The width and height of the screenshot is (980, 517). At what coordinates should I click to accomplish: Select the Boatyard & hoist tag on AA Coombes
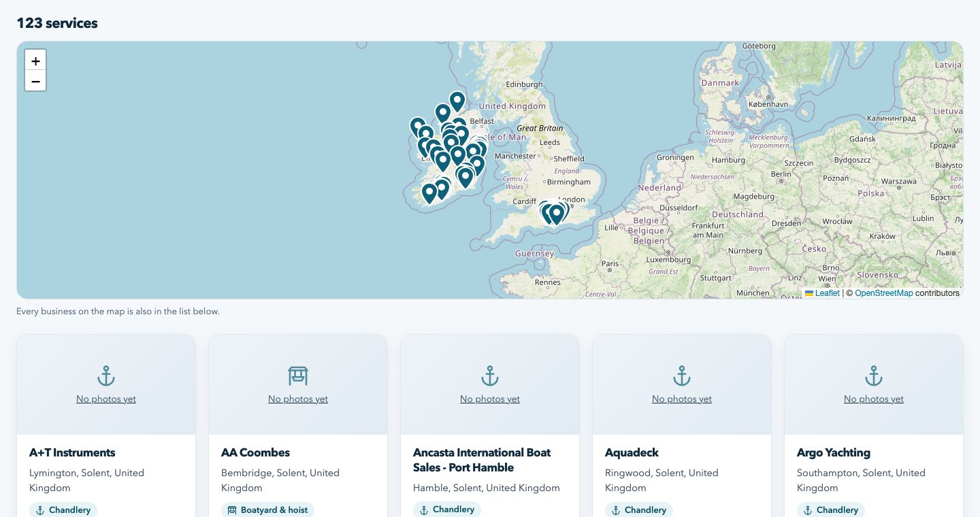267,510
